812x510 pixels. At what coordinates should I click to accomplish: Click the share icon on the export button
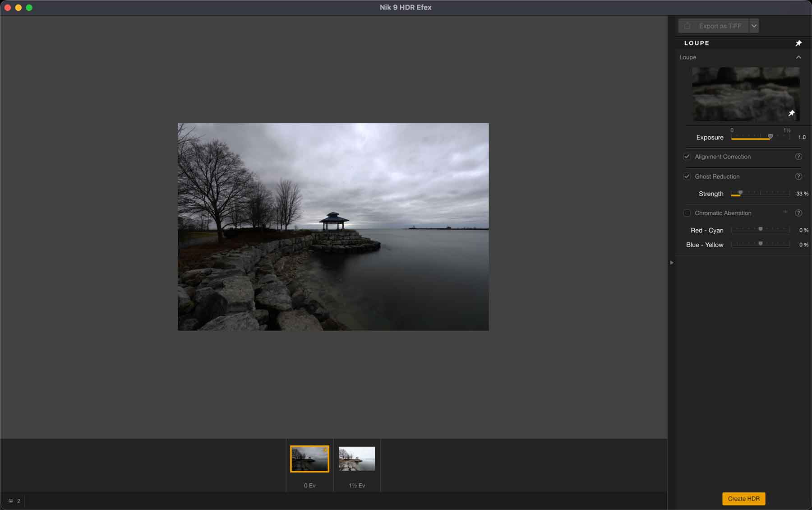click(x=687, y=26)
